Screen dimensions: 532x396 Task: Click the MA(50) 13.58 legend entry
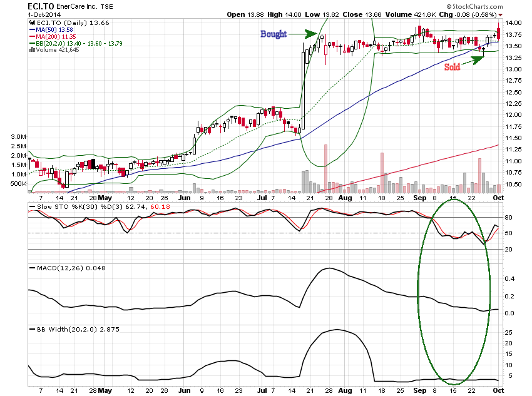pos(51,30)
